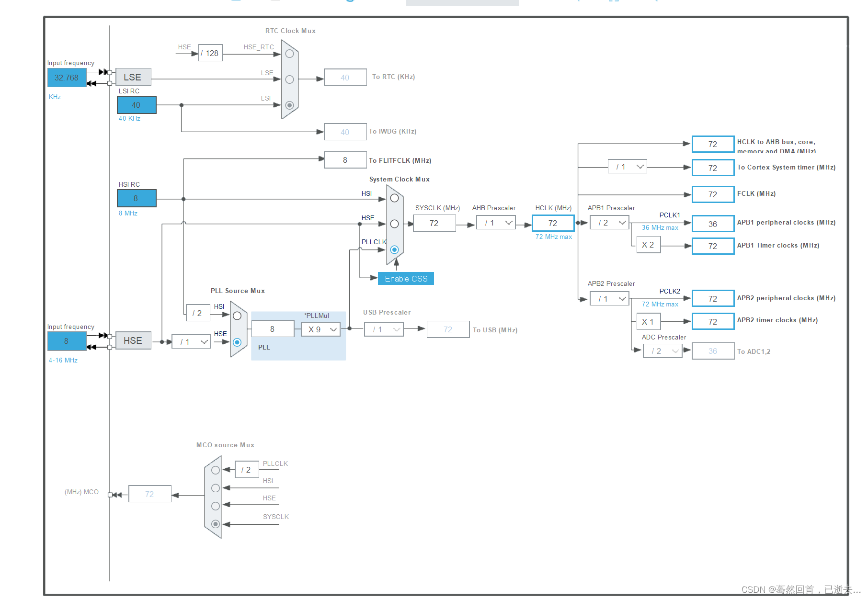Click the MCO PLLCLK /2 divider box
The image size is (868, 599).
(247, 470)
